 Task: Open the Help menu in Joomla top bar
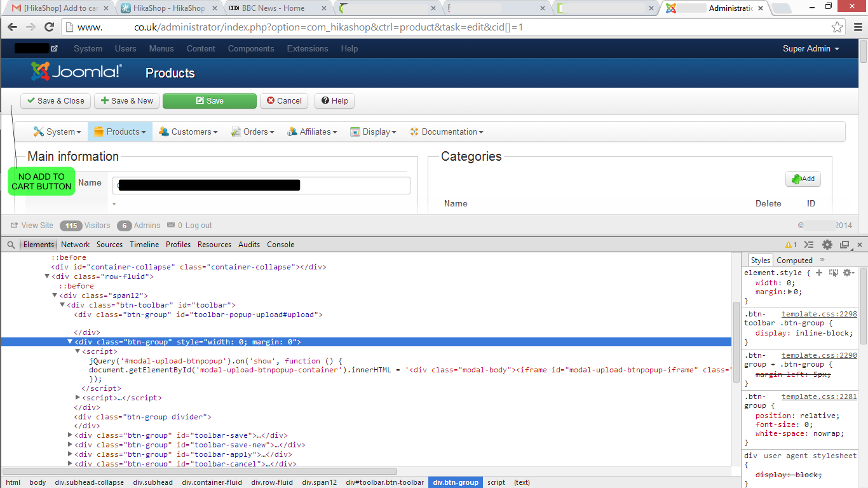pos(349,49)
